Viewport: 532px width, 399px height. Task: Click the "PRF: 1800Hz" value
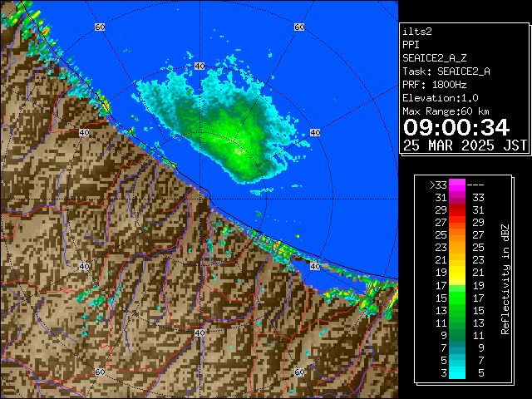(x=435, y=85)
